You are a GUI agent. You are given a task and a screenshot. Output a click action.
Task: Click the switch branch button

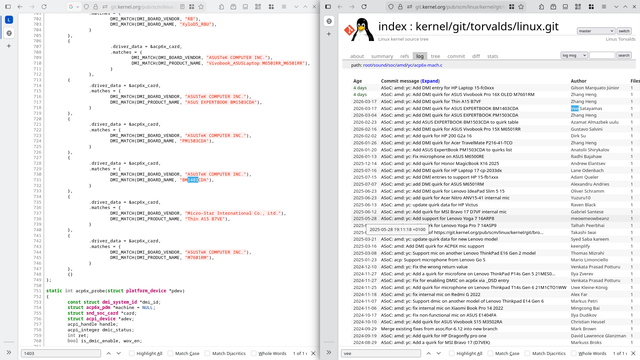click(624, 31)
